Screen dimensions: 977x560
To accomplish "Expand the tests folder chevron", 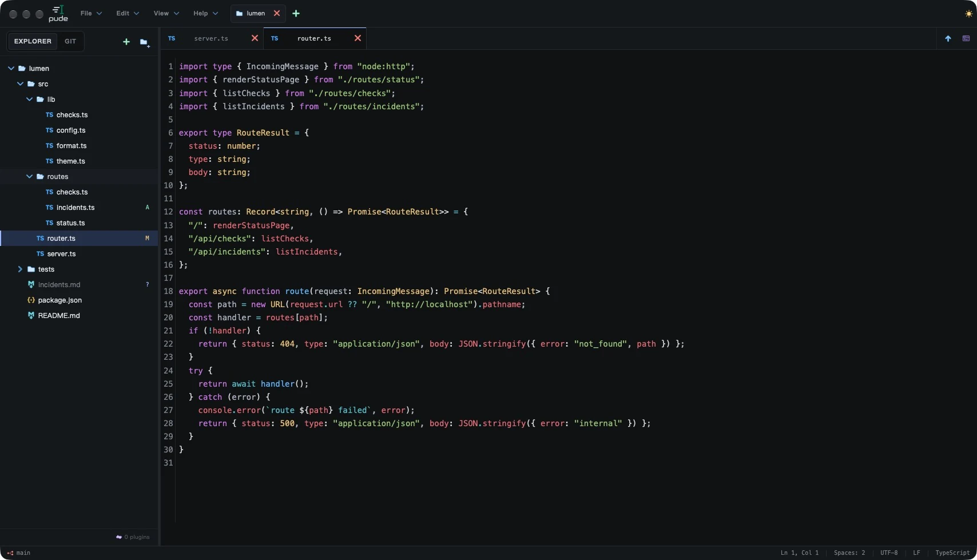I will [x=20, y=269].
